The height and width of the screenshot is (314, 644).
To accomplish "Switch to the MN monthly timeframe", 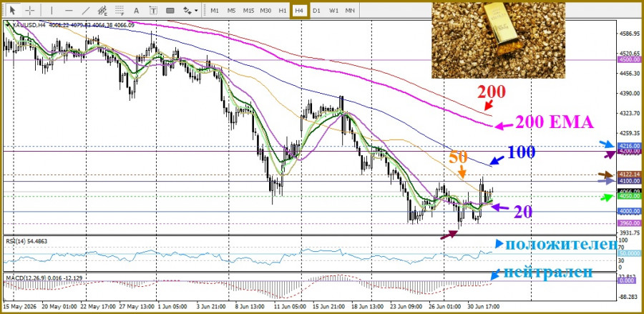I will [x=350, y=10].
